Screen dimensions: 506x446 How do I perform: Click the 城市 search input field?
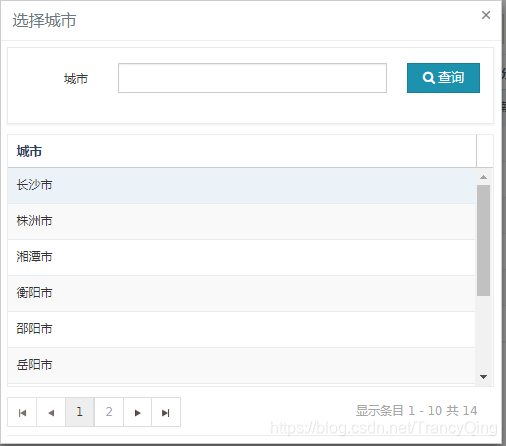(252, 78)
